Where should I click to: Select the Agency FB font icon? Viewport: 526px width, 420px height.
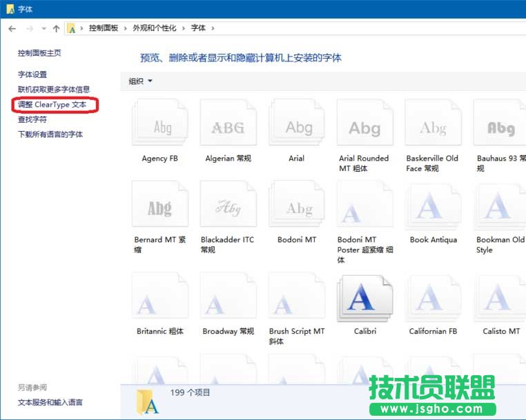[x=160, y=122]
